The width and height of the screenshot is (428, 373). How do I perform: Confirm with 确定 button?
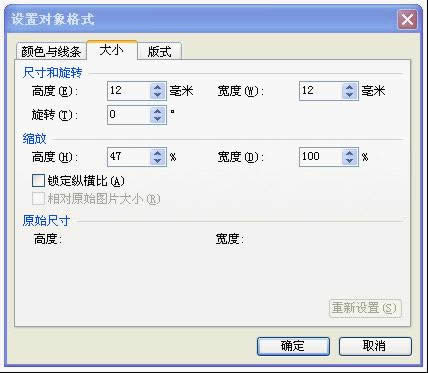pyautogui.click(x=293, y=346)
